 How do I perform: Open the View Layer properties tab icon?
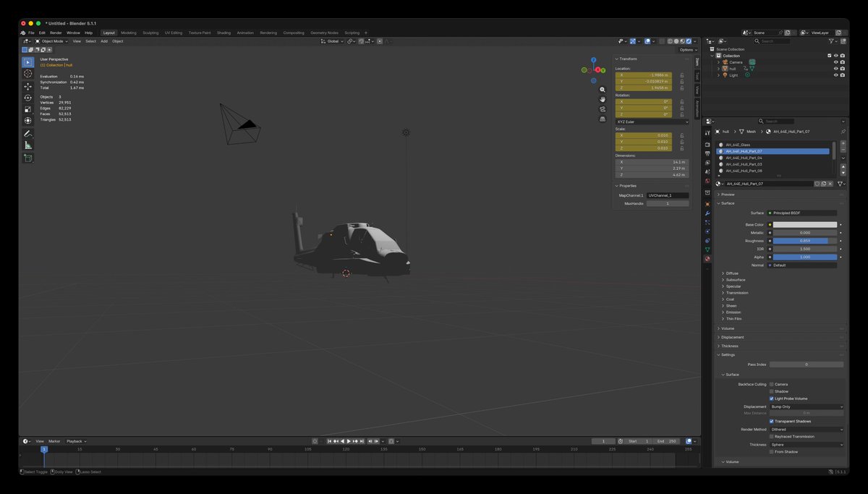(x=707, y=163)
